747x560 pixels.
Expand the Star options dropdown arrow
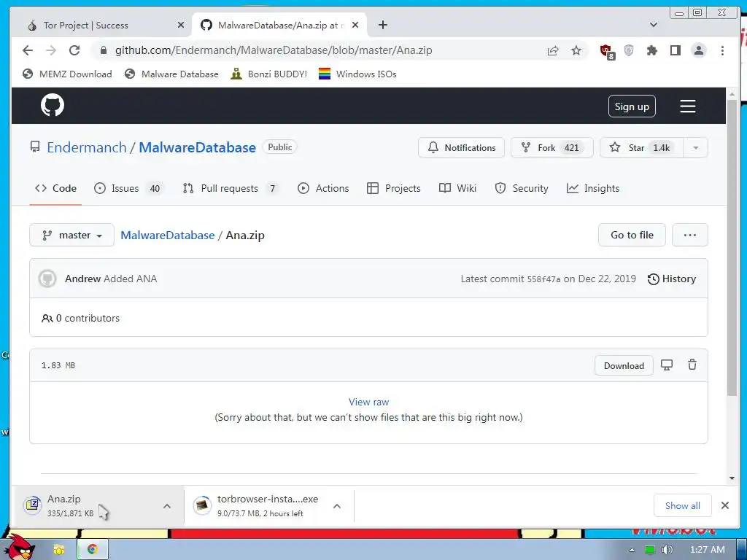[x=695, y=147]
